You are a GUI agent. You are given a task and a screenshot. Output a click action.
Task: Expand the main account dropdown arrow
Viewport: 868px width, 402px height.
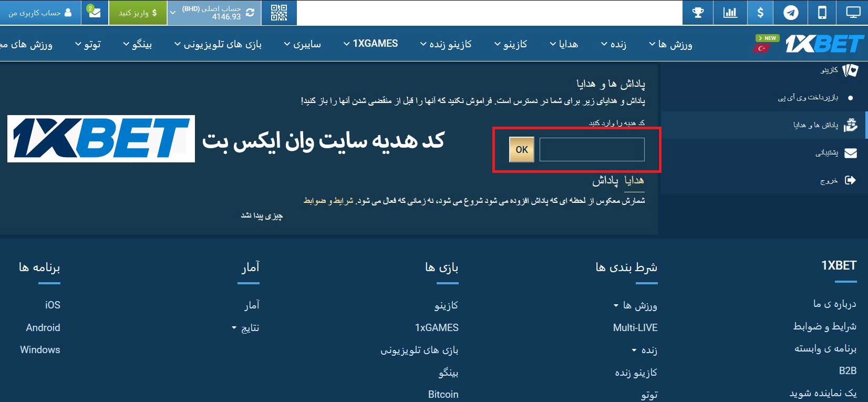point(173,13)
